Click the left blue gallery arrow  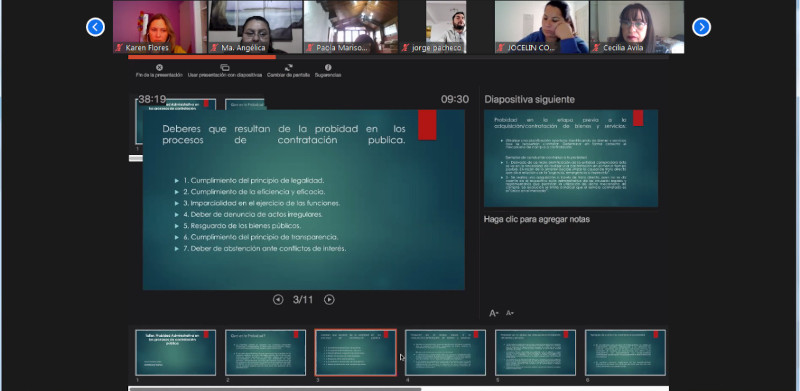[95, 27]
